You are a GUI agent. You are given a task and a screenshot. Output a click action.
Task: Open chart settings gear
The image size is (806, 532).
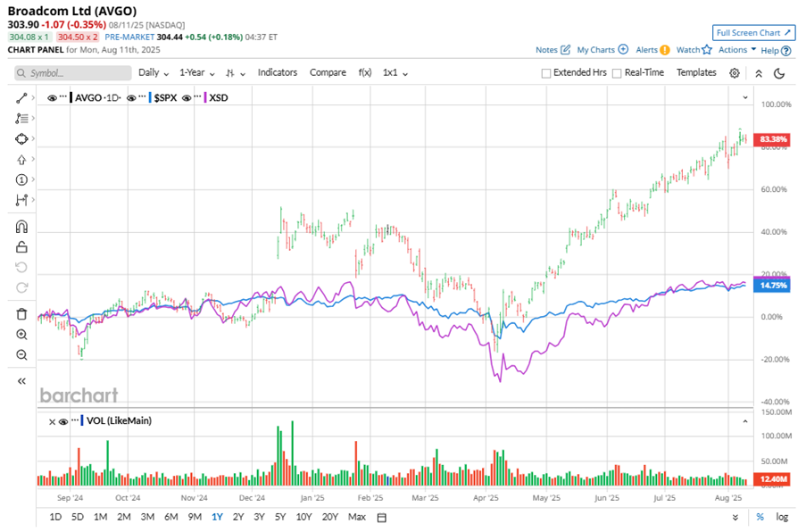[735, 73]
